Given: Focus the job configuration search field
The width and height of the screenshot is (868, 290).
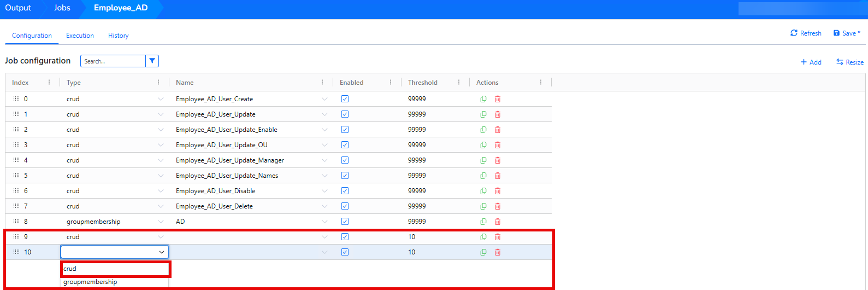Looking at the screenshot, I should point(113,61).
